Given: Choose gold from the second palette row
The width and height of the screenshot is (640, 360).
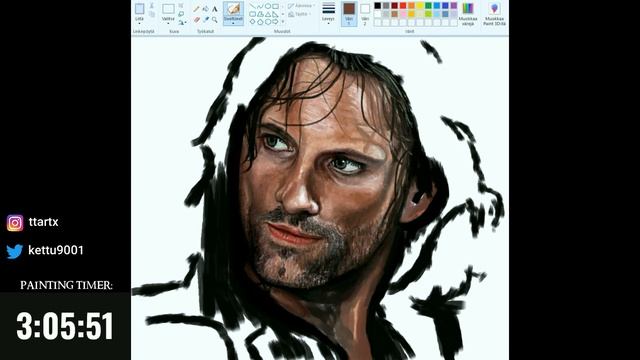Looking at the screenshot, I should click(x=411, y=14).
